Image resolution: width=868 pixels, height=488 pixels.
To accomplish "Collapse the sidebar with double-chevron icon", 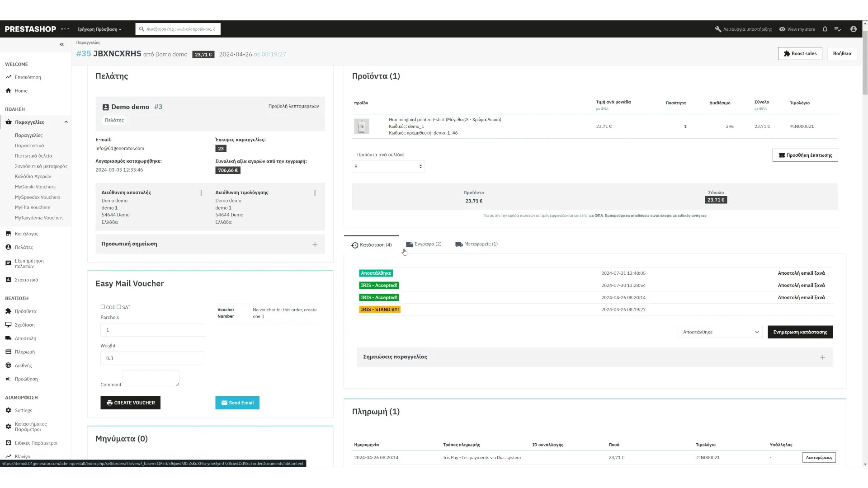I will (x=62, y=44).
